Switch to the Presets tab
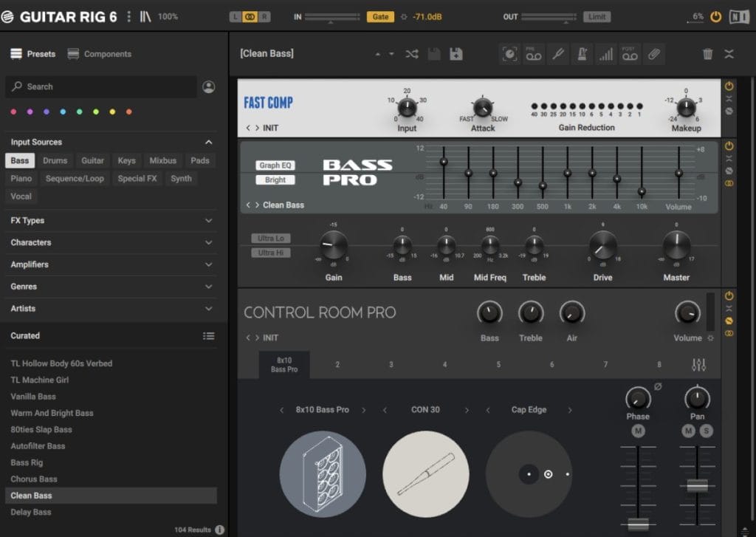Image resolution: width=756 pixels, height=537 pixels. pos(33,54)
